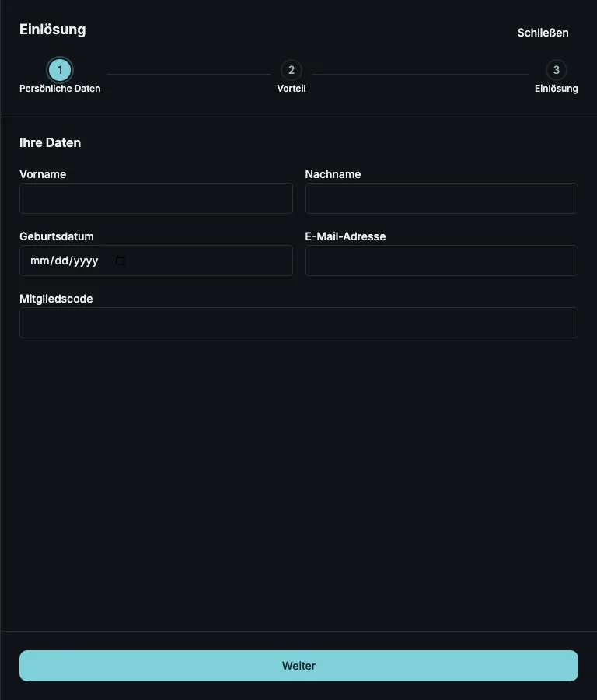This screenshot has height=700, width=597.
Task: Click into the Mitgliedscode field
Action: pyautogui.click(x=299, y=323)
